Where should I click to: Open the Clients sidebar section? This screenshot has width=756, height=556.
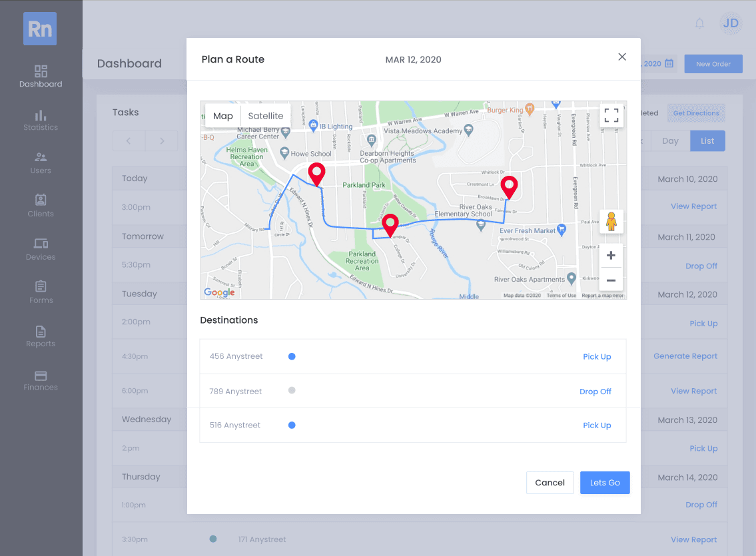click(x=41, y=206)
